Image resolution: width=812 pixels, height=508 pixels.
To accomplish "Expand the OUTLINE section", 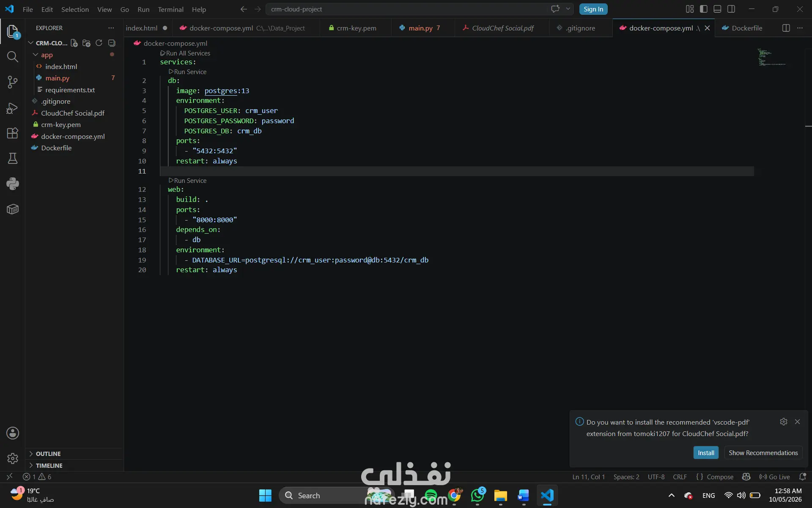I will coord(74,453).
